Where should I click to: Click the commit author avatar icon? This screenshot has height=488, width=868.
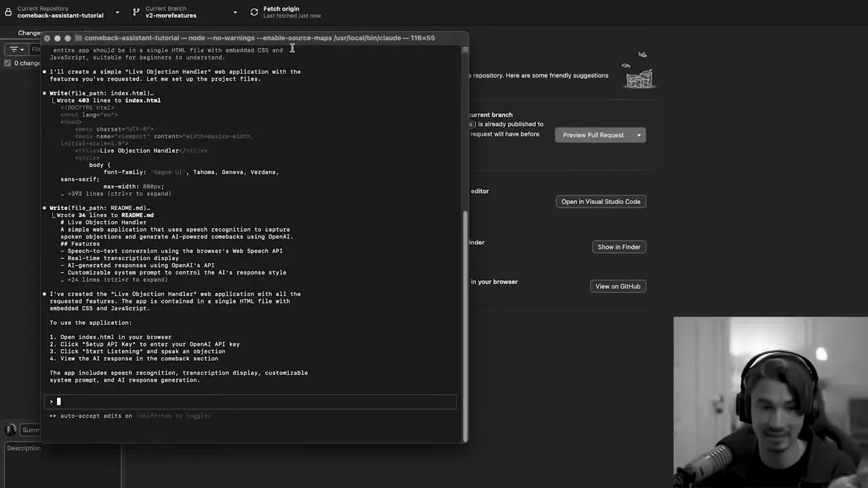(x=10, y=430)
